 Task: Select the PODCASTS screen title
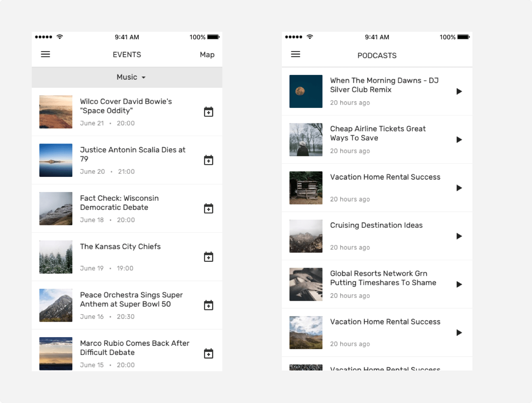point(377,56)
